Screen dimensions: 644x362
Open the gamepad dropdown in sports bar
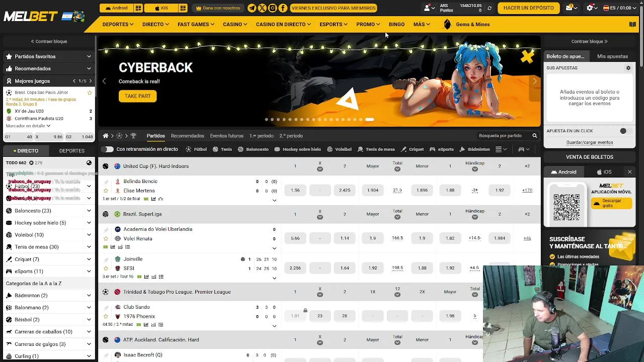pos(524,149)
